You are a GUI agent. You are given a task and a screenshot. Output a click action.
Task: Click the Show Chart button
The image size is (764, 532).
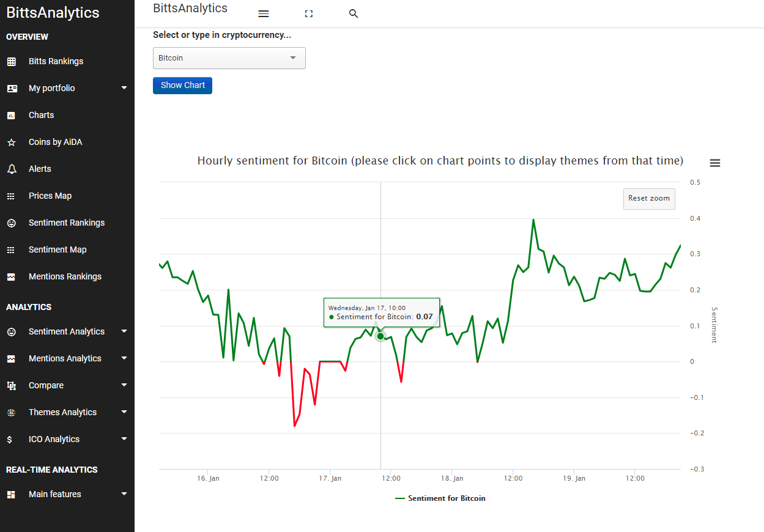182,86
